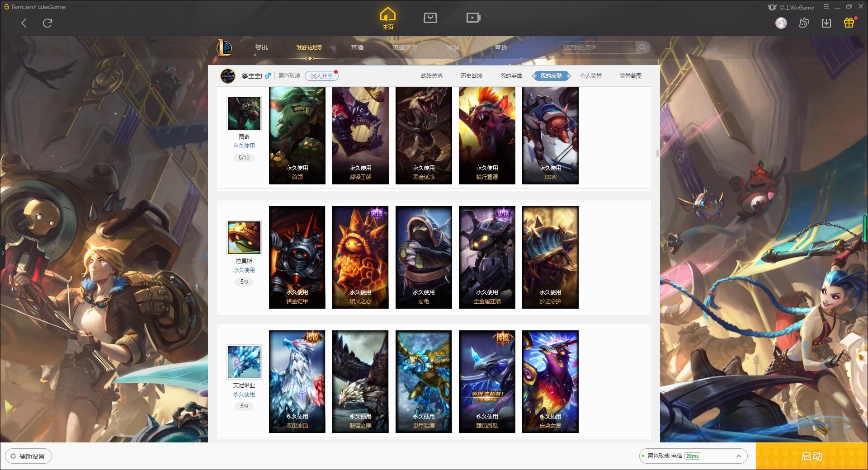
Task: Switch to the 我的战绩 tab
Action: pos(309,47)
